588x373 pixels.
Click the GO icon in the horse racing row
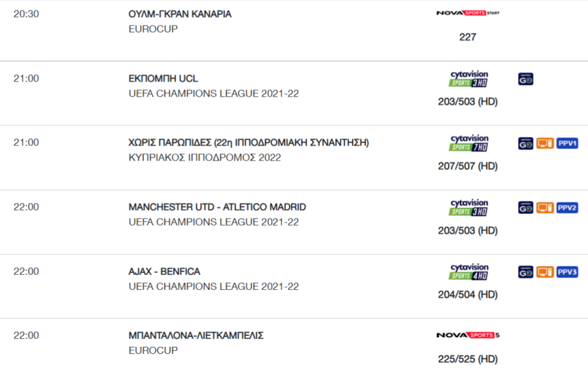[x=525, y=143]
